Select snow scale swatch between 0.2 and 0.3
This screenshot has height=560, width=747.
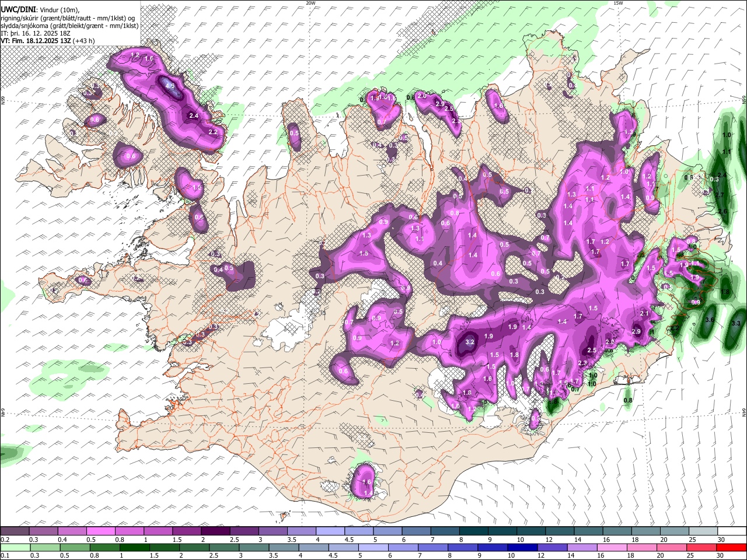pos(15,531)
